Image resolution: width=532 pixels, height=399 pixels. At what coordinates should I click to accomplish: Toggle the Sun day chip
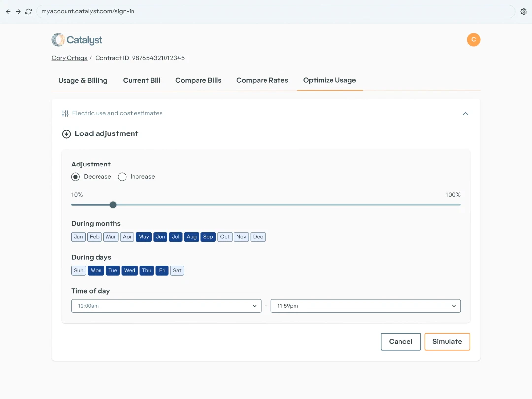click(79, 270)
